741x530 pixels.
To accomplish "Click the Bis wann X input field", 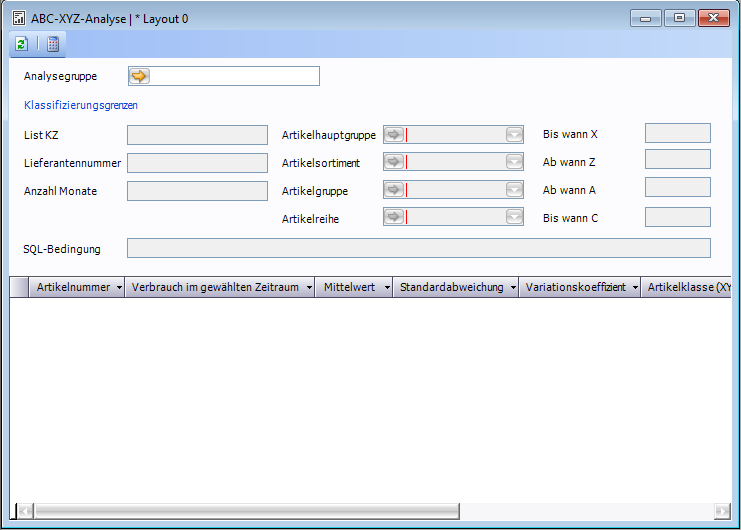I will coord(677,134).
